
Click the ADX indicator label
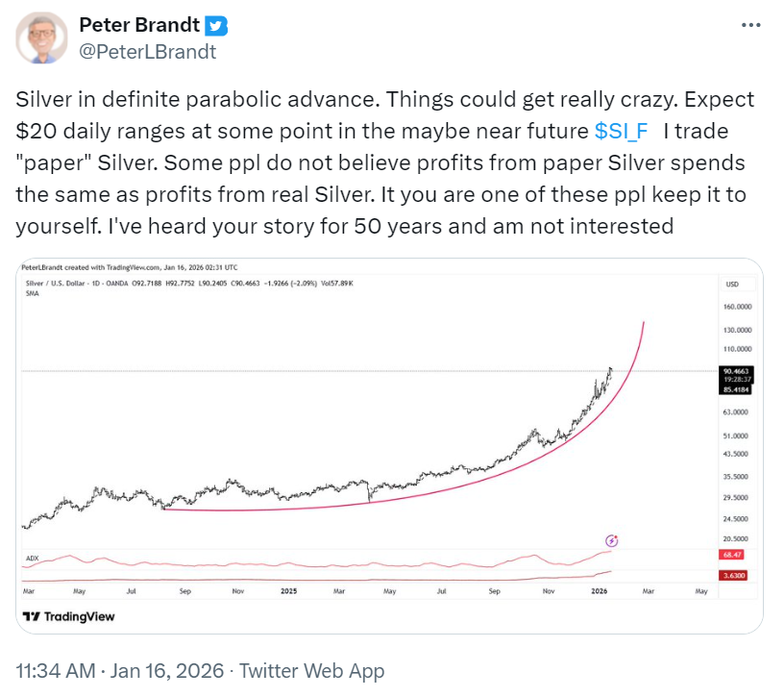[x=32, y=558]
